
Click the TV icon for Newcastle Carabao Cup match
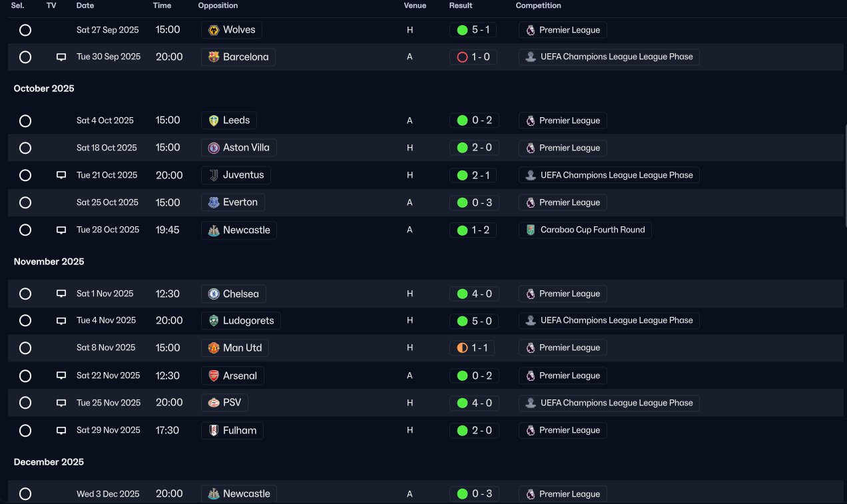[x=61, y=230]
